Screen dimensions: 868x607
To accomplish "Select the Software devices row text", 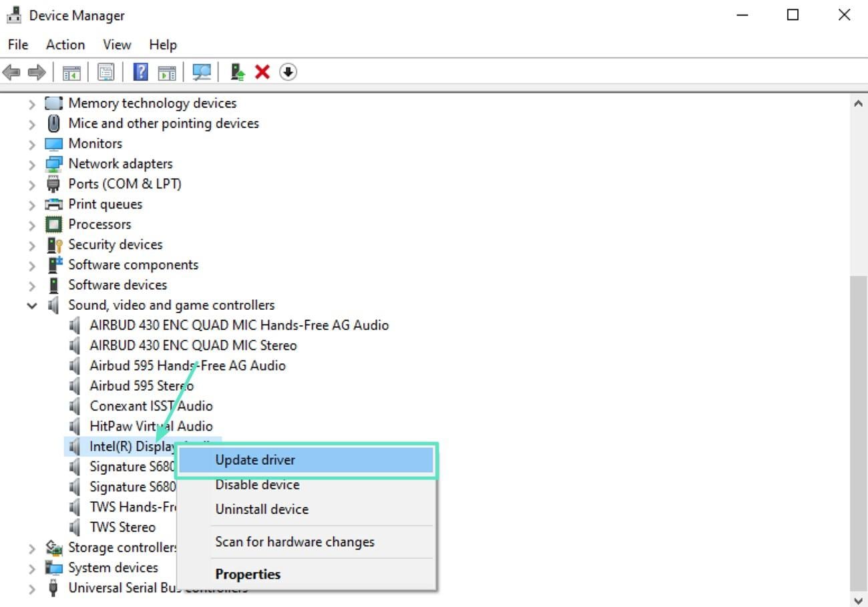I will click(x=118, y=285).
